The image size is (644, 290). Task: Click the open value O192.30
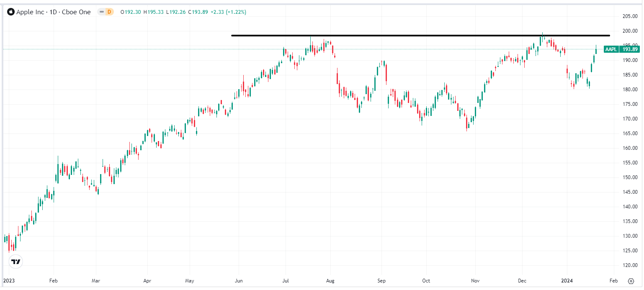131,12
